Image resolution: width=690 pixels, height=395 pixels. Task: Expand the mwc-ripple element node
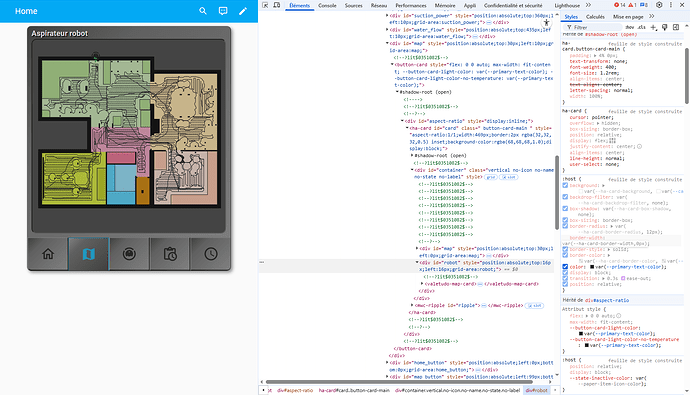[x=412, y=305]
